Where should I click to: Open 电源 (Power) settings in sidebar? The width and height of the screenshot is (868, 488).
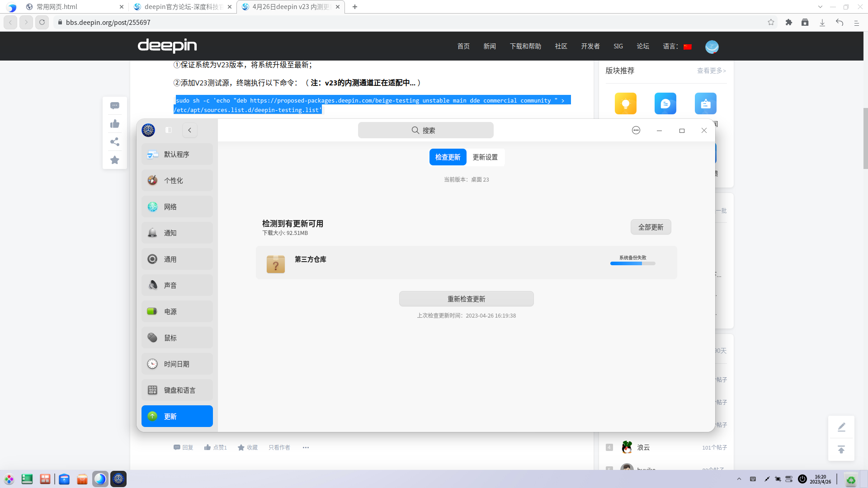177,311
